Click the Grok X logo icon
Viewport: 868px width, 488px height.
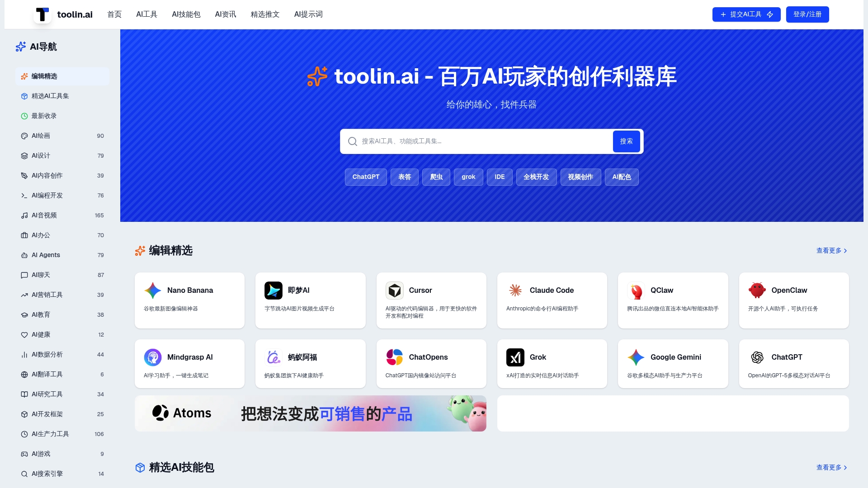[515, 357]
